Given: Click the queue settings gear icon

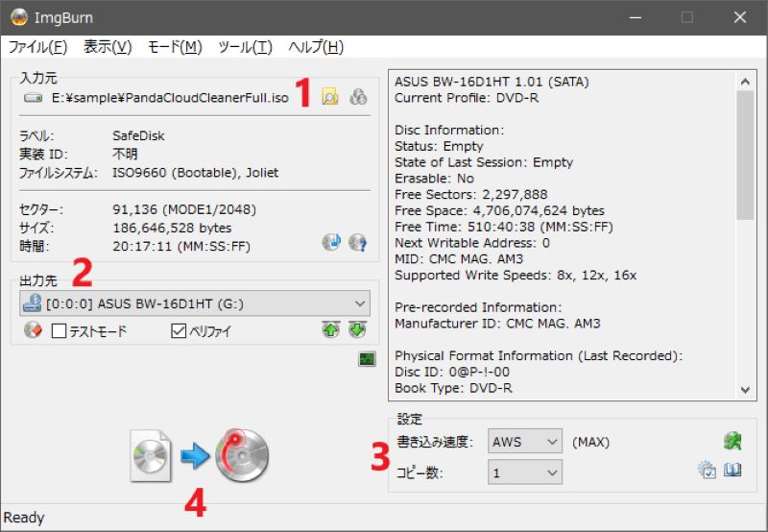Looking at the screenshot, I should click(707, 470).
